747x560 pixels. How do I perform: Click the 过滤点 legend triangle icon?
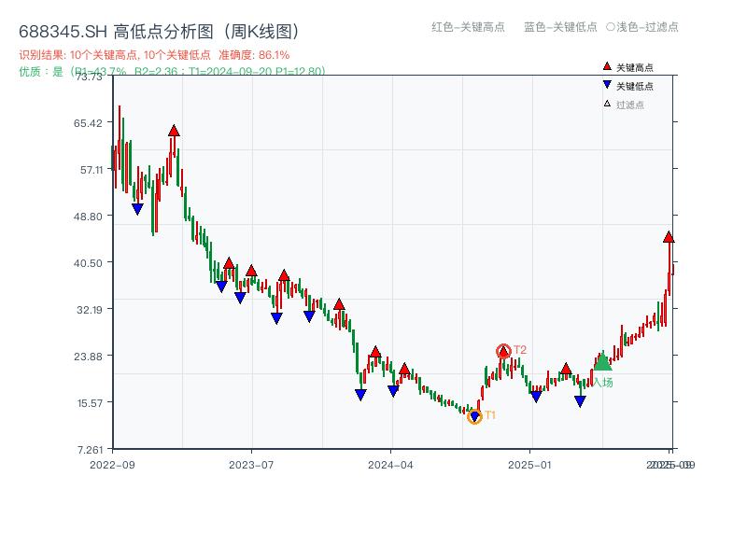tap(607, 105)
